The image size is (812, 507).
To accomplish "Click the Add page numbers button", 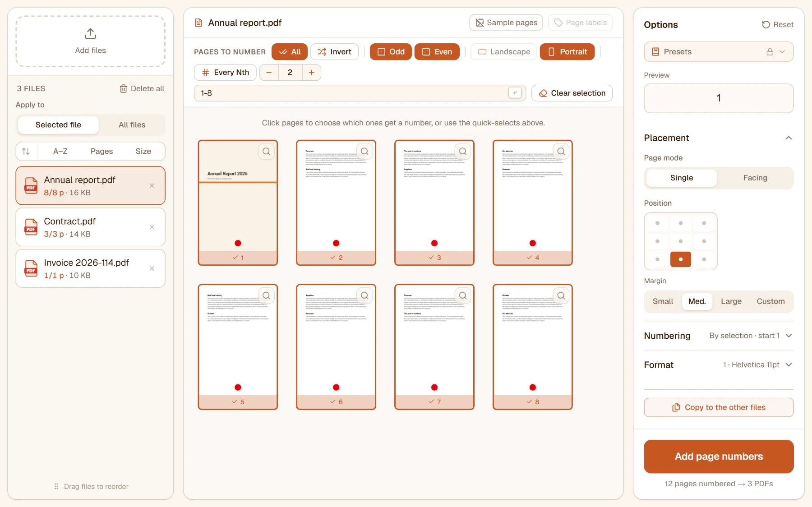I will [x=719, y=456].
